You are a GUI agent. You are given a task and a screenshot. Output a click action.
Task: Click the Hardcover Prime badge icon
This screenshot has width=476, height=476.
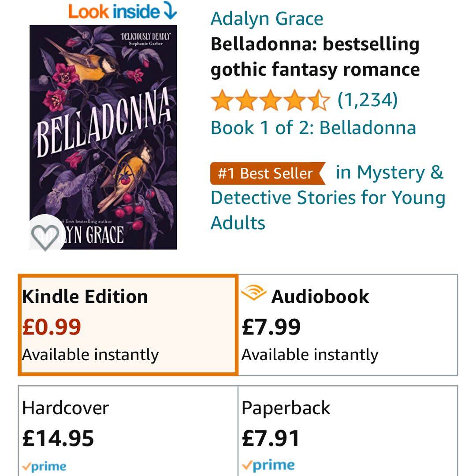(x=45, y=466)
